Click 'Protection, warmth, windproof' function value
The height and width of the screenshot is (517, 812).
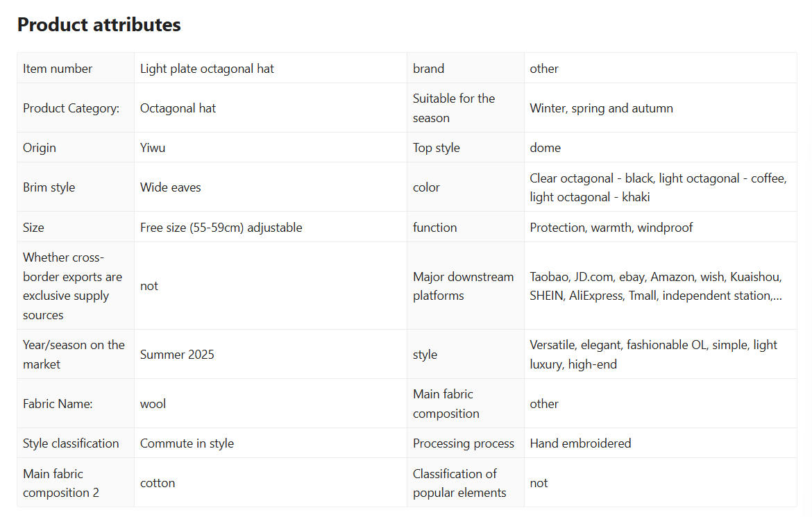[x=611, y=228]
